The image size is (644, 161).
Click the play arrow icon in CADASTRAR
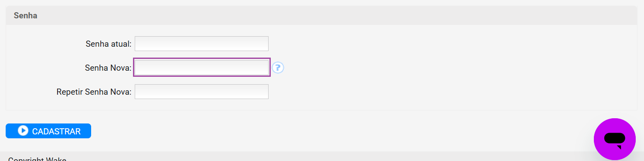tap(23, 131)
